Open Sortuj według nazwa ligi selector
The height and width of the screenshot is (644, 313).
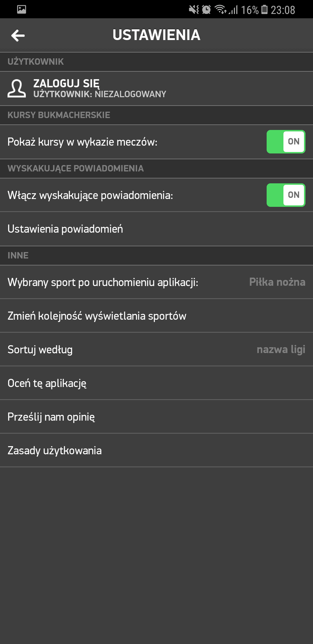(281, 349)
